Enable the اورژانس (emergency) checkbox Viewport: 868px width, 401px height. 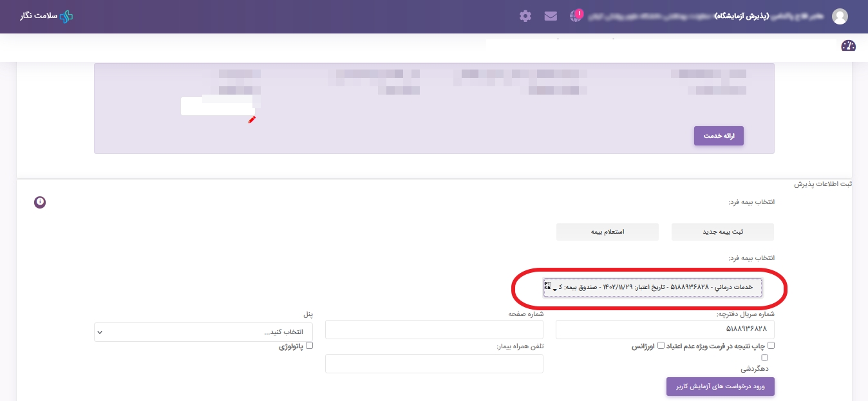[x=661, y=346]
